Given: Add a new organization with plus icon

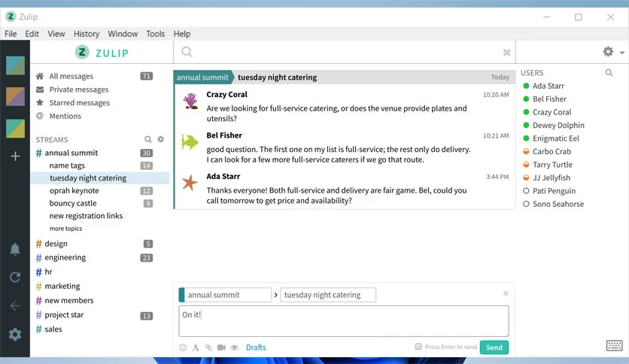Looking at the screenshot, I should pos(15,156).
